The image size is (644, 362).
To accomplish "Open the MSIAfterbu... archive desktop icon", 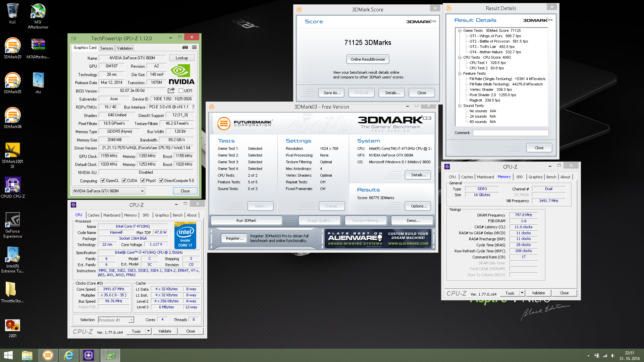I will coord(38,48).
